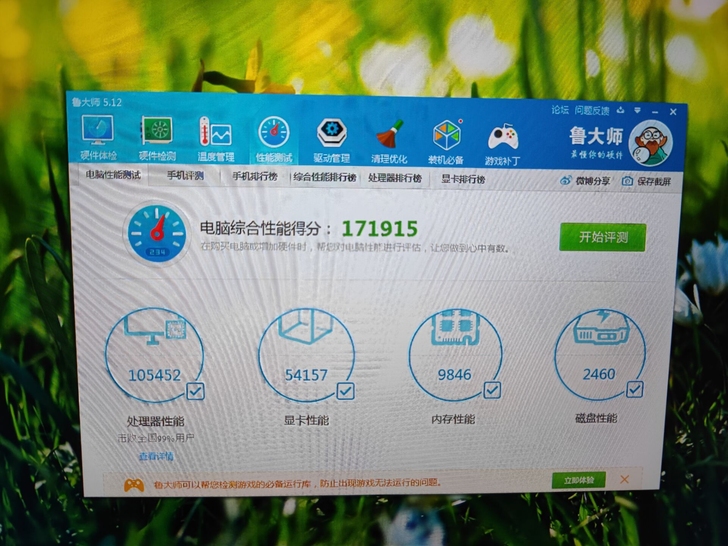728x546 pixels.
Task: Click the disk drive performance icon
Action: click(x=601, y=328)
